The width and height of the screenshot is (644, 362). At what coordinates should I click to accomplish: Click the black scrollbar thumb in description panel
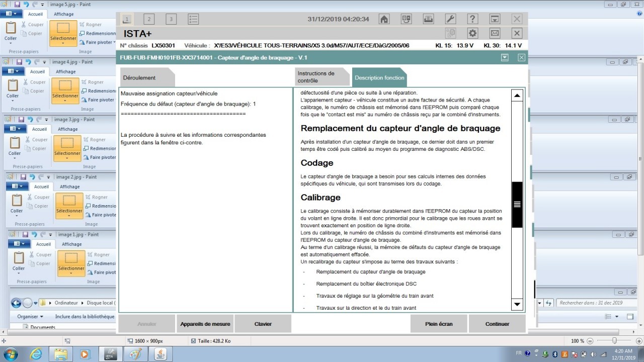(517, 205)
